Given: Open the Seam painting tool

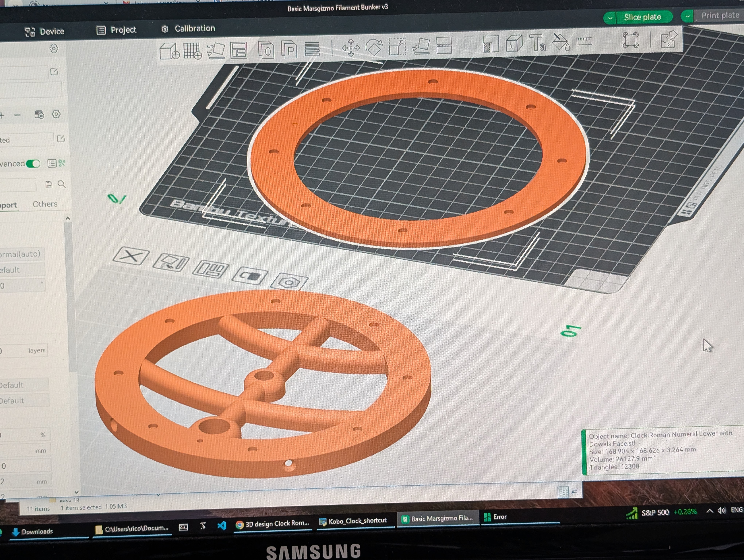Looking at the screenshot, I should (x=514, y=43).
